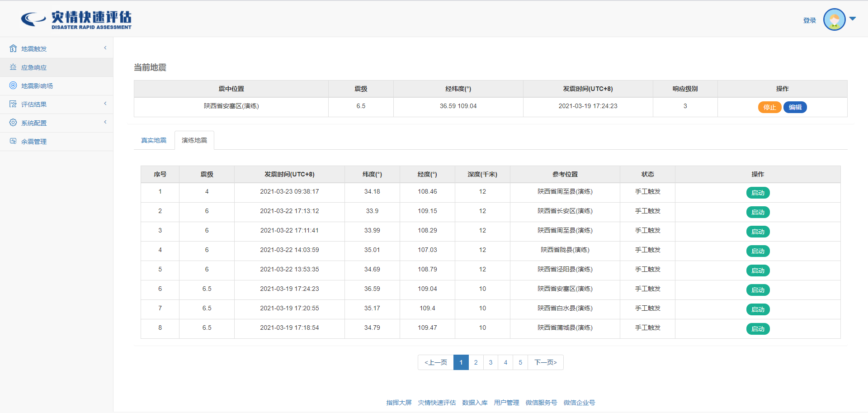868x413 pixels.
Task: Go to page 3 in pagination
Action: (491, 362)
